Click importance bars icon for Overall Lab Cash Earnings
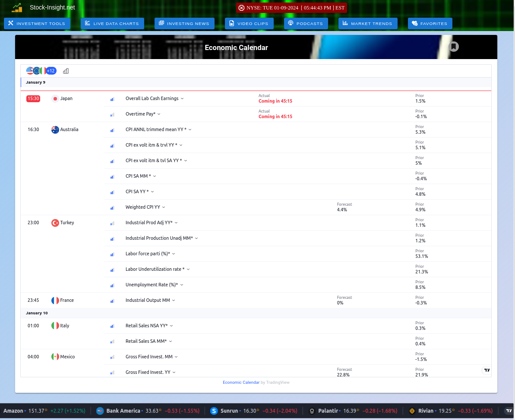Viewport: 515px width, 420px height. [112, 99]
